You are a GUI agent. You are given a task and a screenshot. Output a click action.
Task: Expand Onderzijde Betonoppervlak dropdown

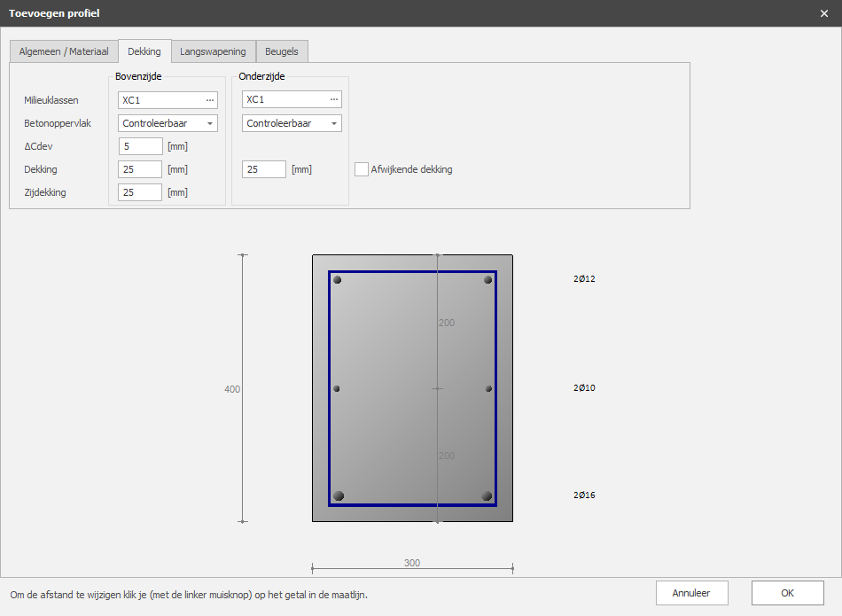point(334,123)
